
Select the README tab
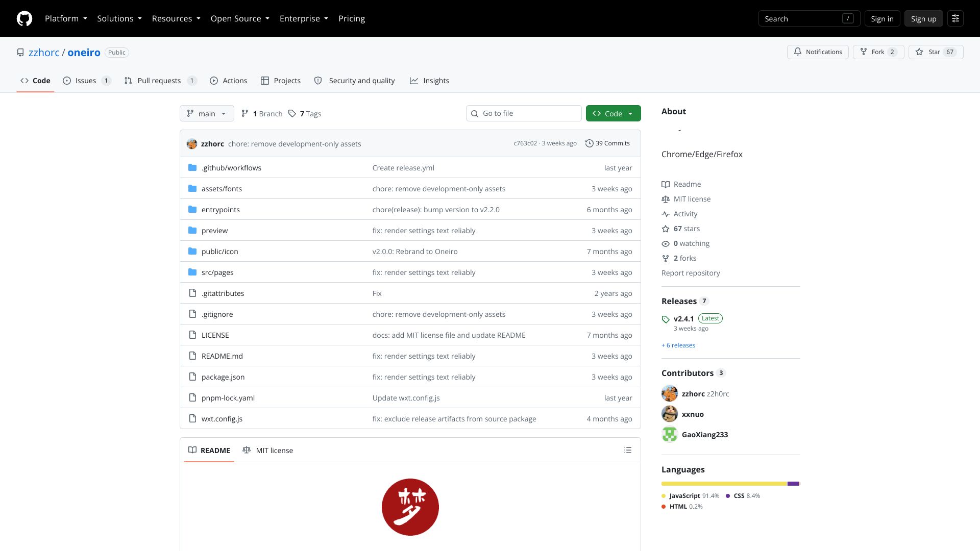(x=209, y=450)
